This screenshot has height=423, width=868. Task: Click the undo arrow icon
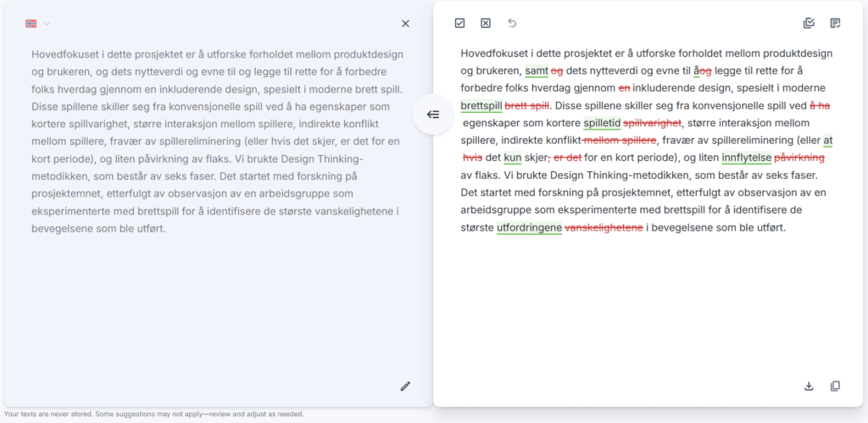tap(511, 23)
